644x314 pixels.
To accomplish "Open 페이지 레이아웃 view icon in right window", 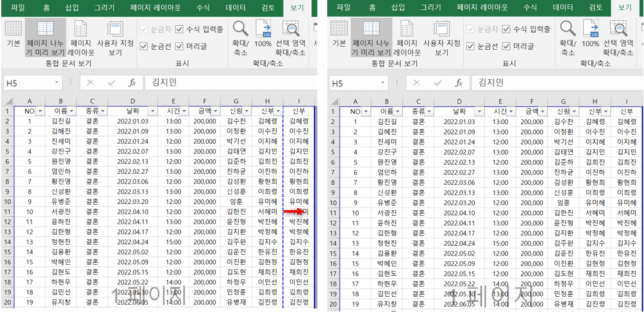I will (x=407, y=37).
